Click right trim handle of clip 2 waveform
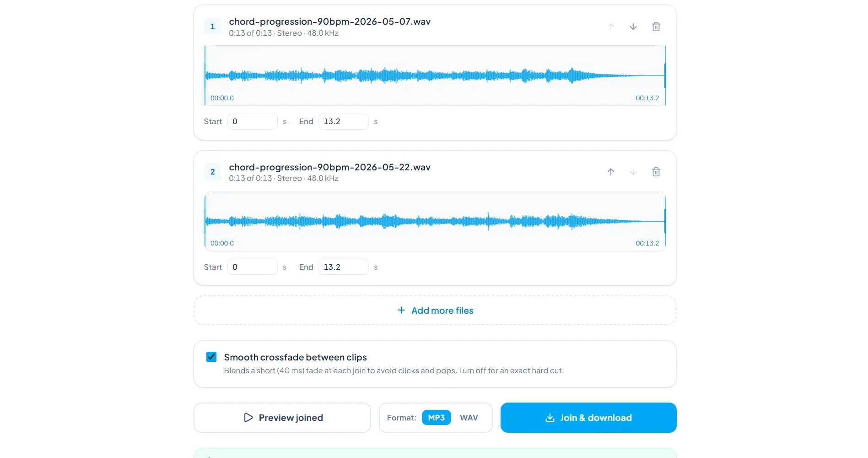868x458 pixels. 665,221
